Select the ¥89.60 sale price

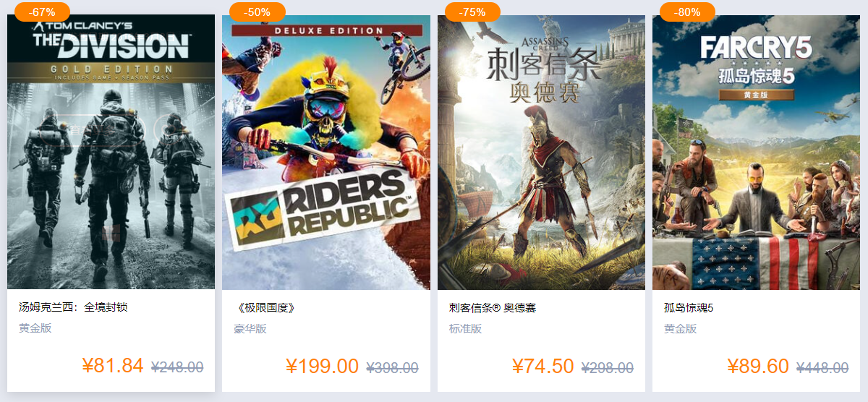(757, 366)
